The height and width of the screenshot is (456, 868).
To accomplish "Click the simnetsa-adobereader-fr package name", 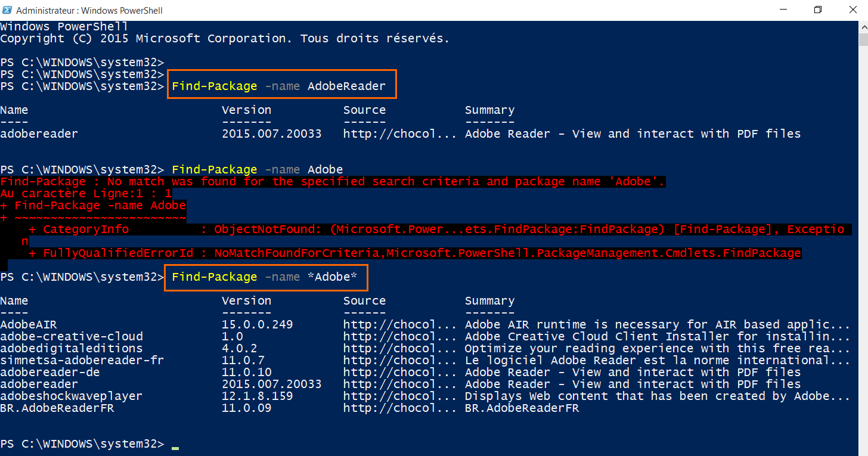I will coord(82,361).
